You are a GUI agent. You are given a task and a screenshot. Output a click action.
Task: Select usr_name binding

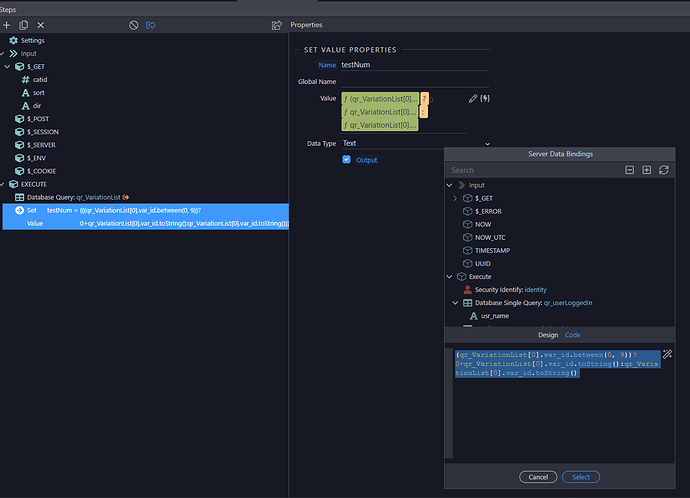click(489, 316)
